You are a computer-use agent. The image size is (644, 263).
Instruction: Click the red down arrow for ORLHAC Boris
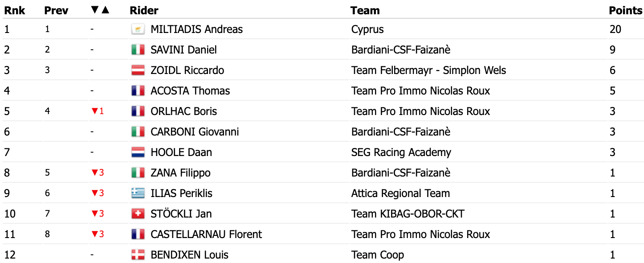[x=94, y=111]
